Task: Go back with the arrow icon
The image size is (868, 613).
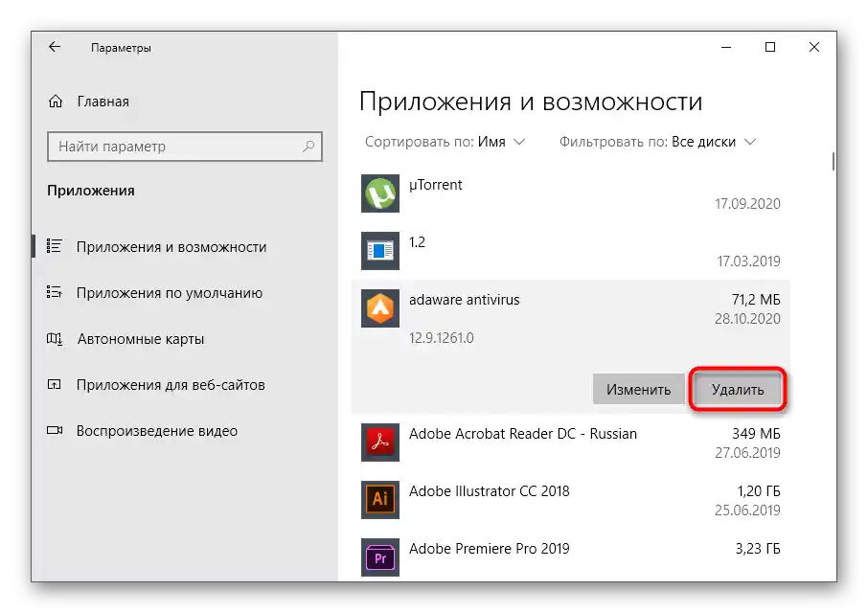Action: (x=55, y=47)
